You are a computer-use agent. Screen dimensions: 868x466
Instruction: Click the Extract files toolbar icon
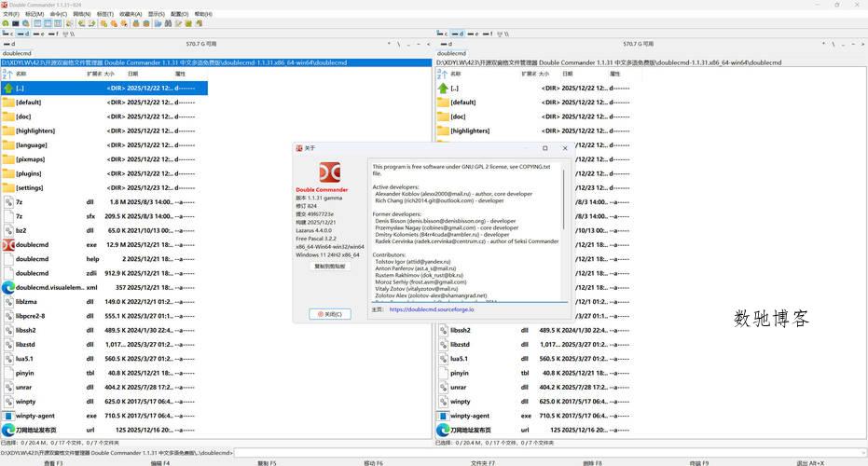coord(146,23)
